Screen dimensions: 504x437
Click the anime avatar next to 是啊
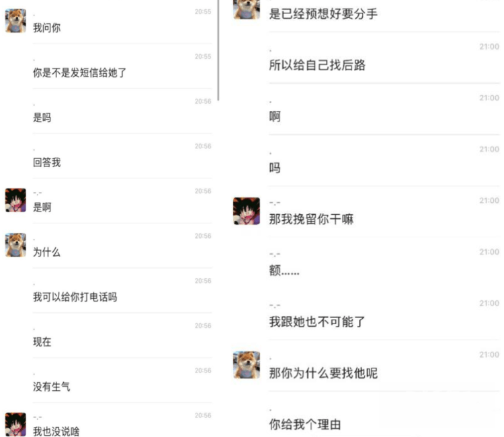(15, 200)
